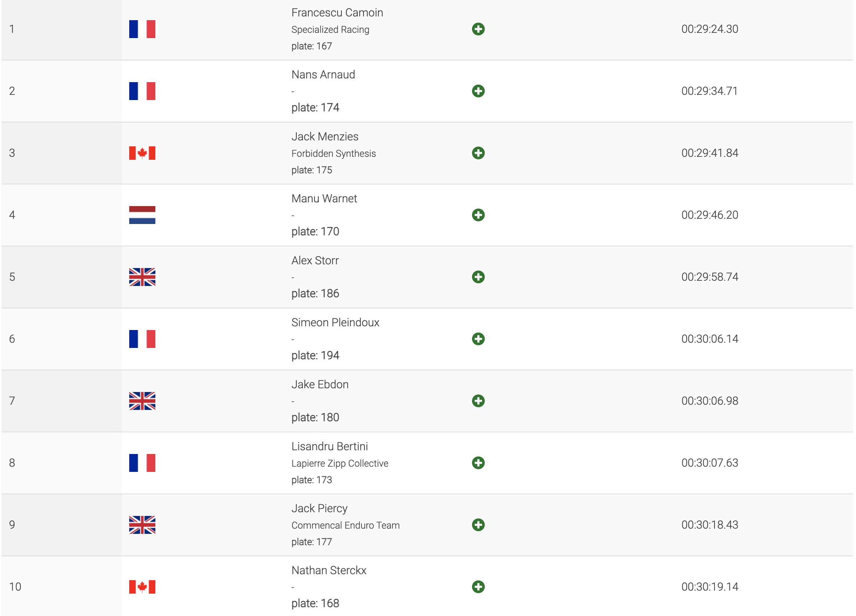Screen dimensions: 856x616
Task: Click green plus icon for Jack Menzies
Action: (x=478, y=153)
